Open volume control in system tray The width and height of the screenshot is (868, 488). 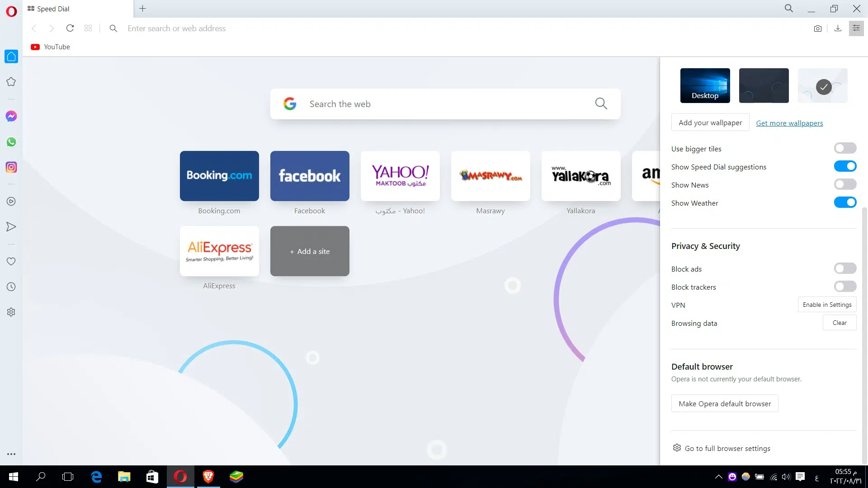pyautogui.click(x=786, y=477)
